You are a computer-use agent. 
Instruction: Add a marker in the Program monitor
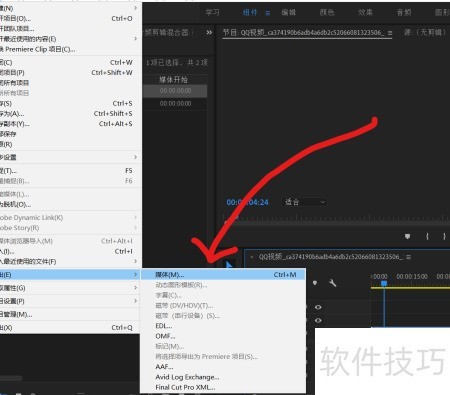click(407, 236)
